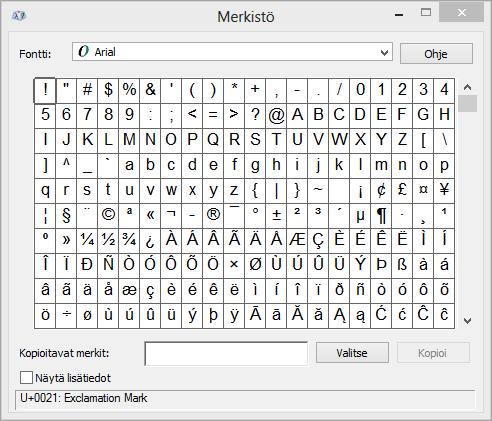
Task: Select the capital Ä with diaeresis
Action: coord(255,241)
